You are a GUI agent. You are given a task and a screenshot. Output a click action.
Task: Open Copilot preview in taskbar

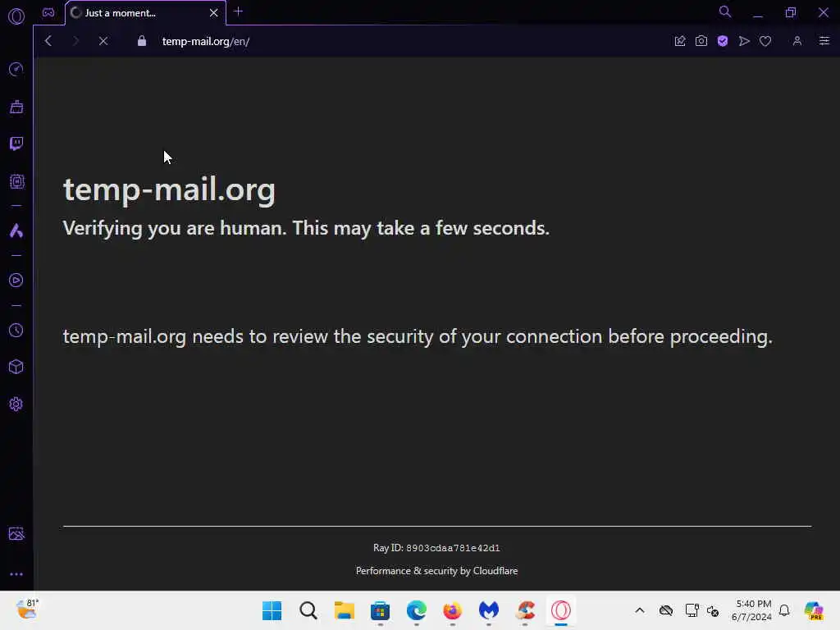pos(813,610)
